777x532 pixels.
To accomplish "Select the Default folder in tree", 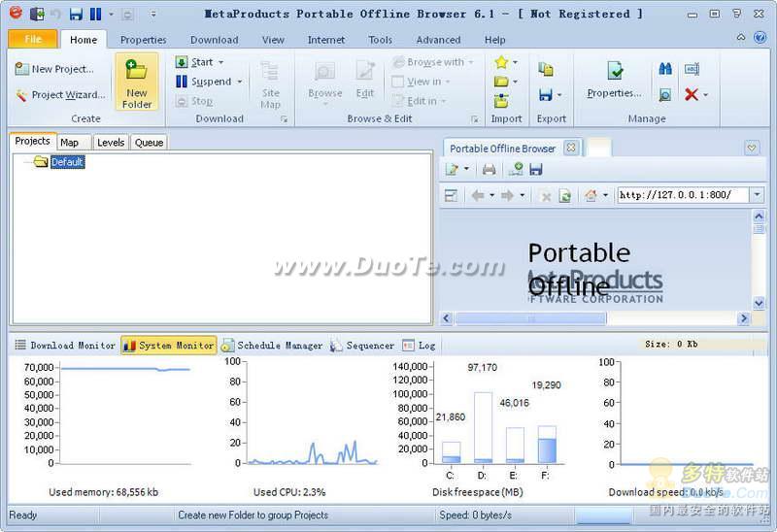I will [67, 162].
